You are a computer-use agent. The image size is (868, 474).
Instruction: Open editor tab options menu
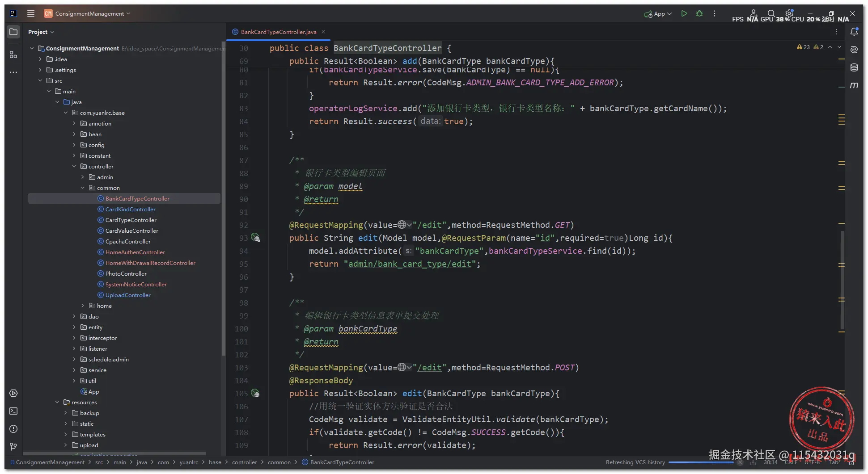point(836,32)
